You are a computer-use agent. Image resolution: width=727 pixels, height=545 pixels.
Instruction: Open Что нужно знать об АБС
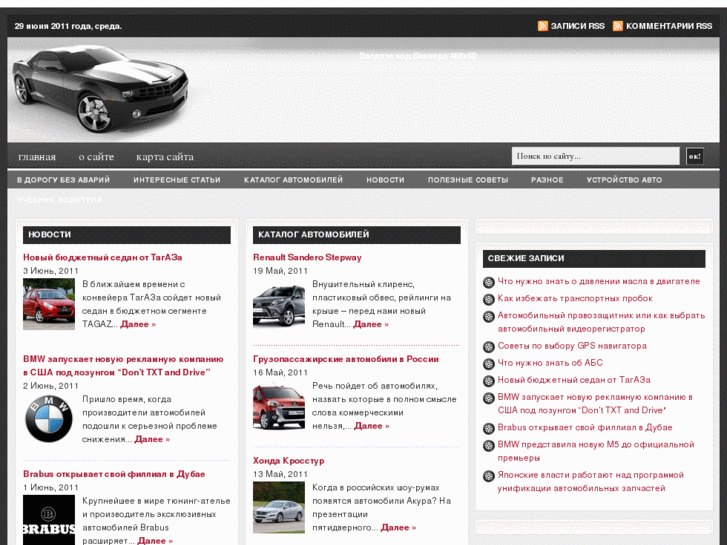(x=550, y=363)
